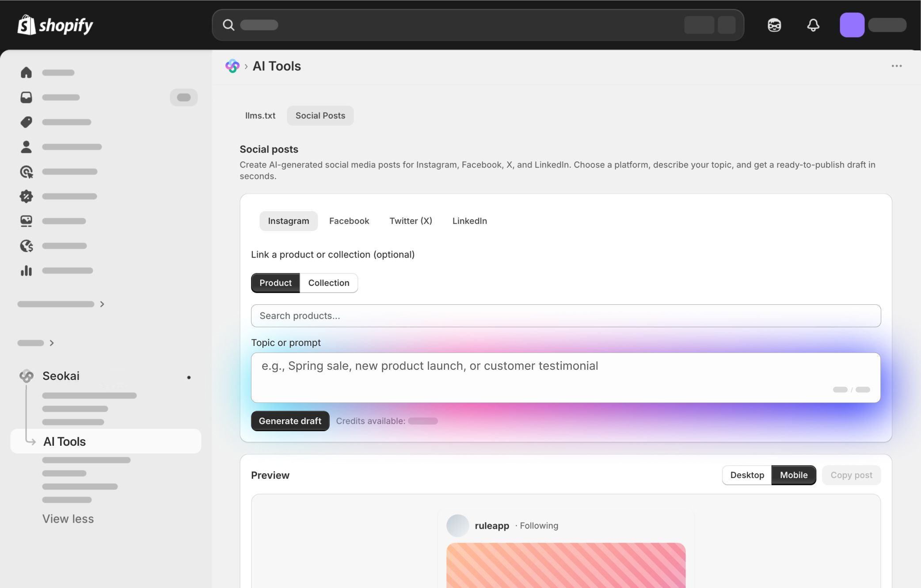Open Analytics via the bar chart icon
This screenshot has height=588, width=921.
26,270
